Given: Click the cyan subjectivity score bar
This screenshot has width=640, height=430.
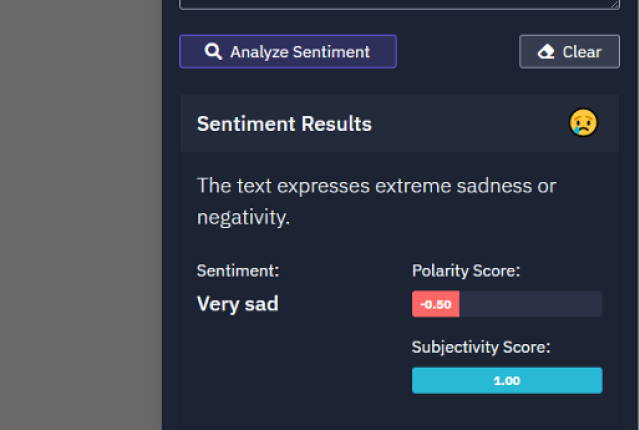Looking at the screenshot, I should pos(507,381).
